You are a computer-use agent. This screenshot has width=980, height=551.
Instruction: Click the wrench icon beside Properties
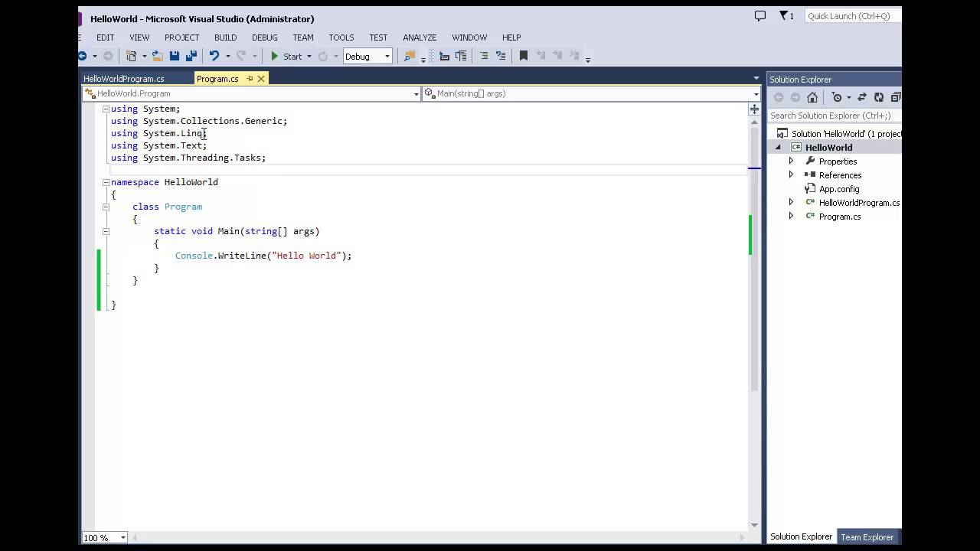point(811,161)
